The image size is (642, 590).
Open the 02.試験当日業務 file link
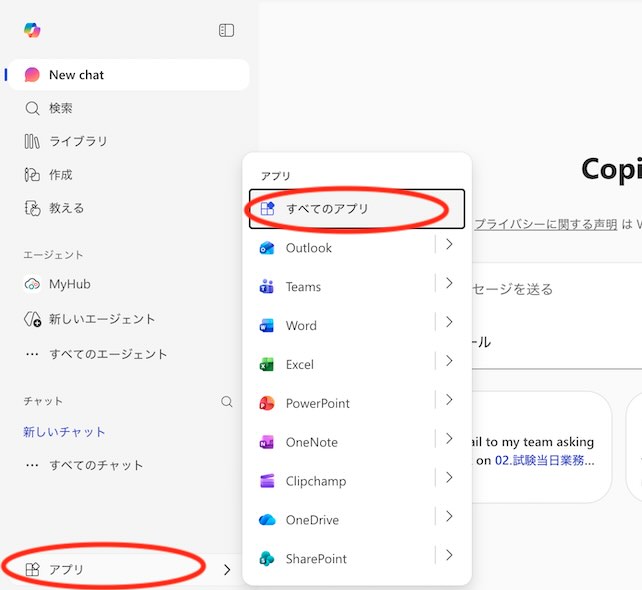tap(545, 460)
